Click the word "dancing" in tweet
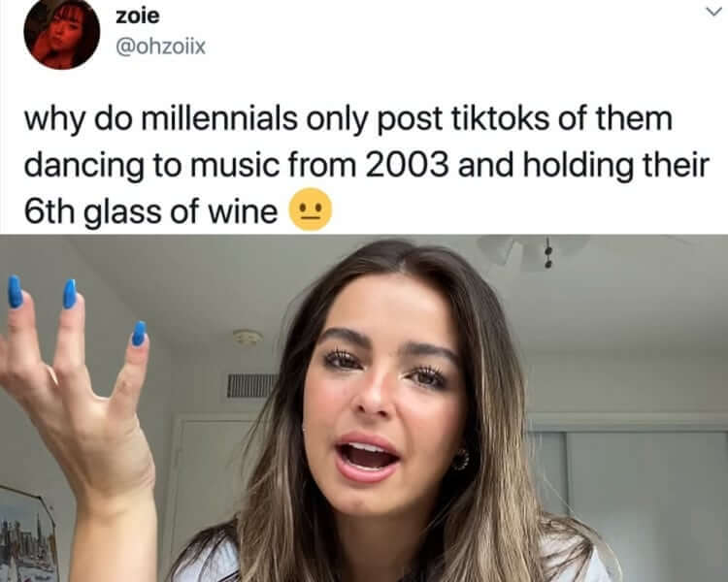The height and width of the screenshot is (582, 728). [84, 166]
